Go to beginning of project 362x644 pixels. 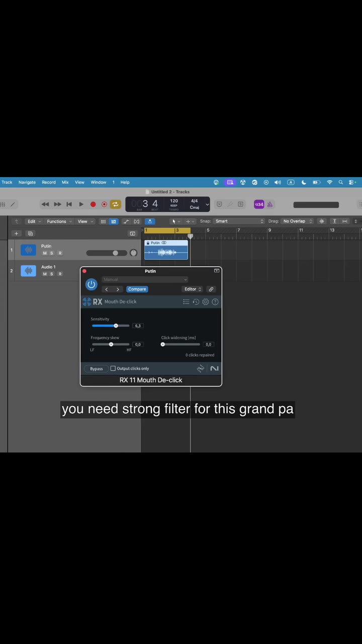[x=69, y=204]
